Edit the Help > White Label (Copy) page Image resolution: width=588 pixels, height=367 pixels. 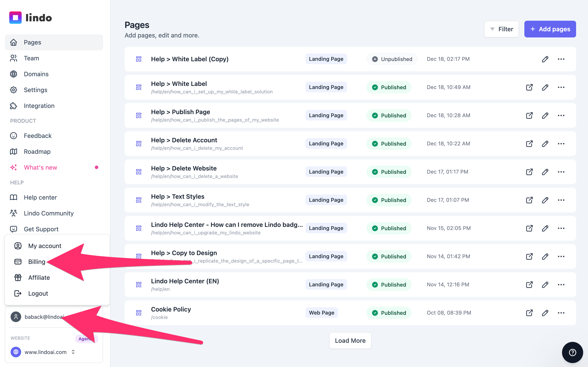(545, 59)
